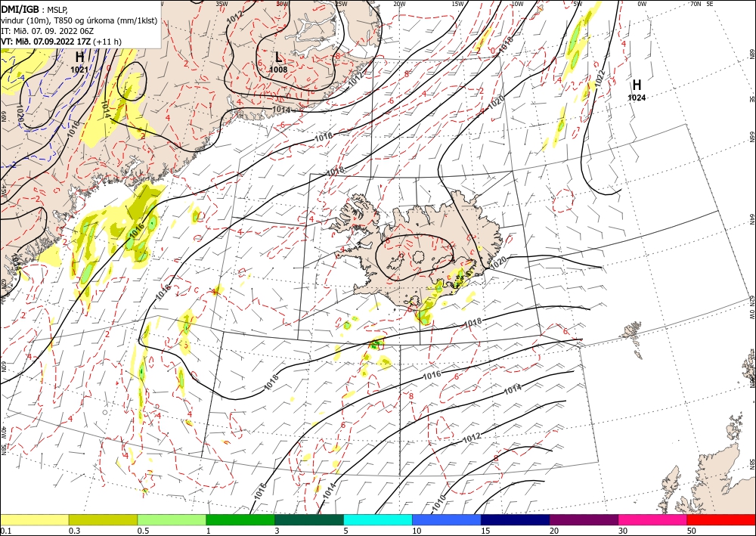Click the 'IT: Mið. 07. 09. 2022 06Z' line
The height and width of the screenshot is (536, 756).
47,31
